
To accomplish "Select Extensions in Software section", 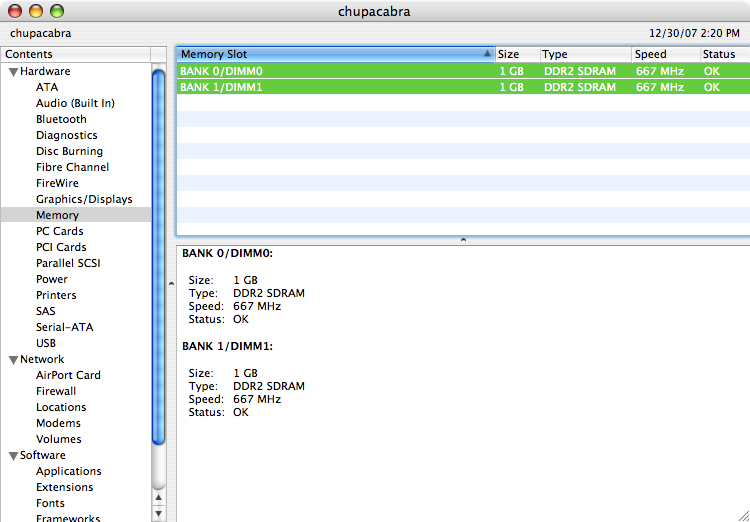I will [65, 487].
